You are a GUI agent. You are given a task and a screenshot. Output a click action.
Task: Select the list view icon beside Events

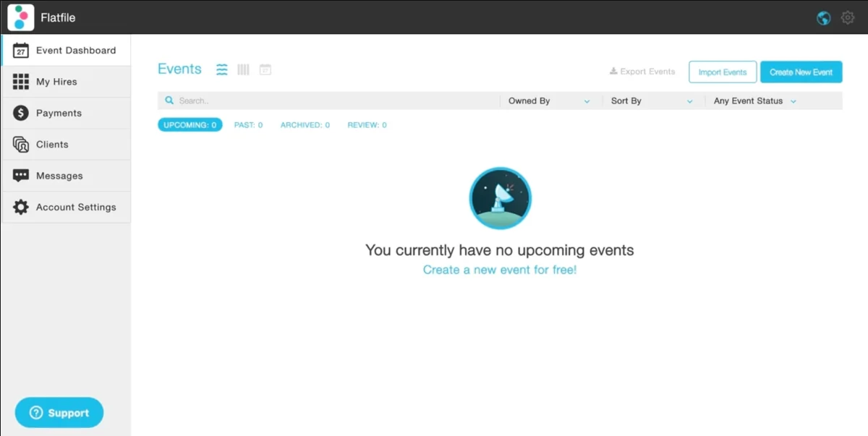point(221,69)
